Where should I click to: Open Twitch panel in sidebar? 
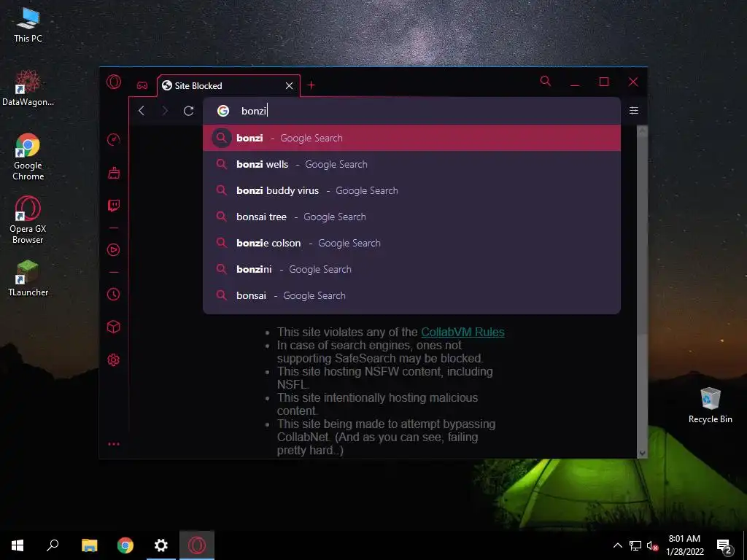(113, 205)
